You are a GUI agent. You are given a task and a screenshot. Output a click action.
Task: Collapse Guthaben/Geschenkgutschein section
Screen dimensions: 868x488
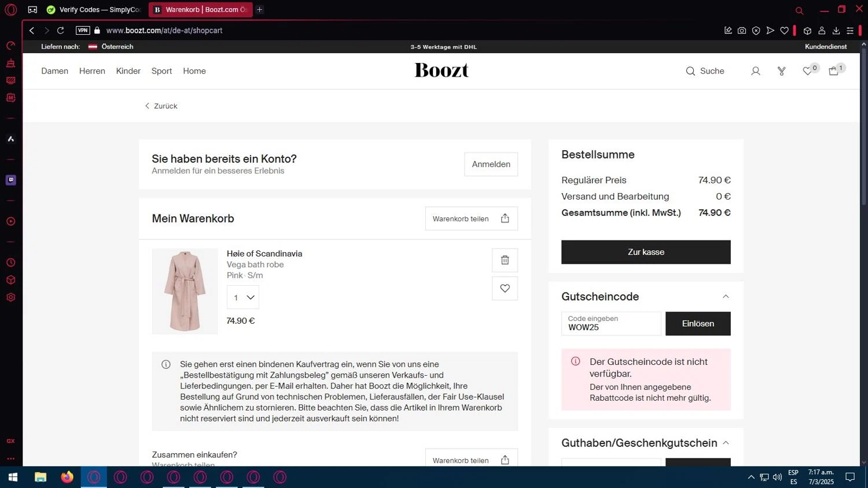[x=726, y=443]
